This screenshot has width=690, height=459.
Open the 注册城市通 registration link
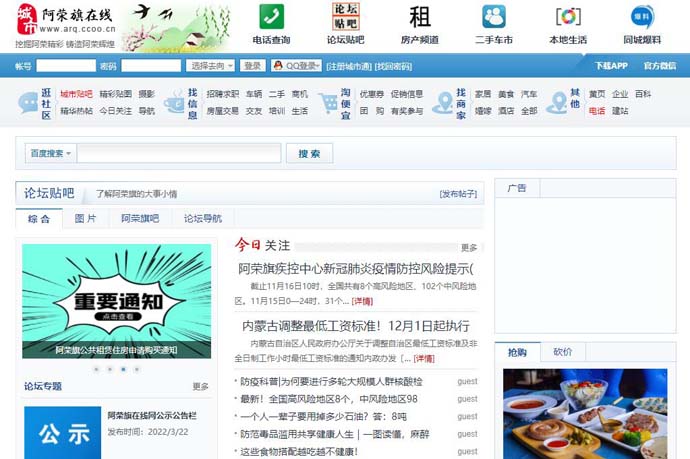pos(349,66)
